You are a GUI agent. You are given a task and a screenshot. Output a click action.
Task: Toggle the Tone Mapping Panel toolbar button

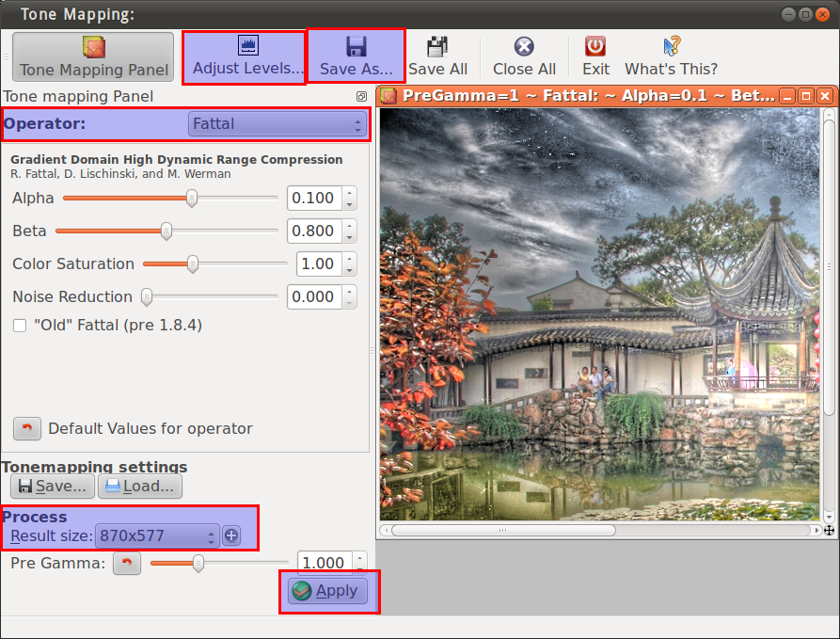93,56
